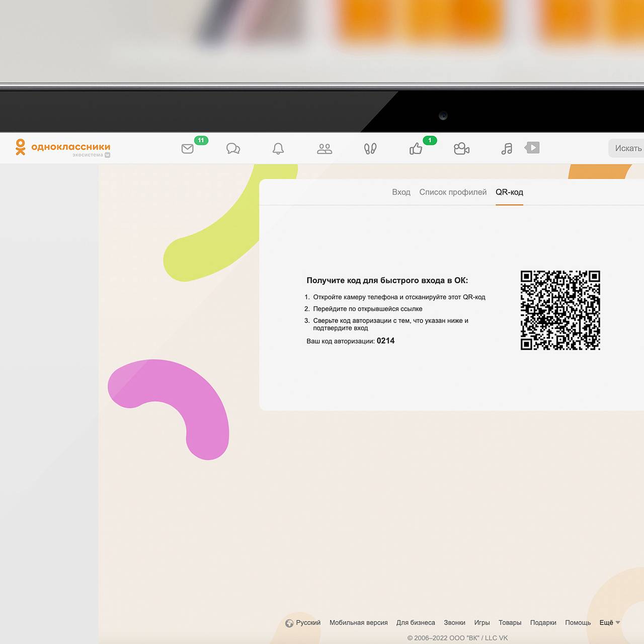Open the Odnoklassniki logo home link
644x644 pixels.
click(63, 147)
